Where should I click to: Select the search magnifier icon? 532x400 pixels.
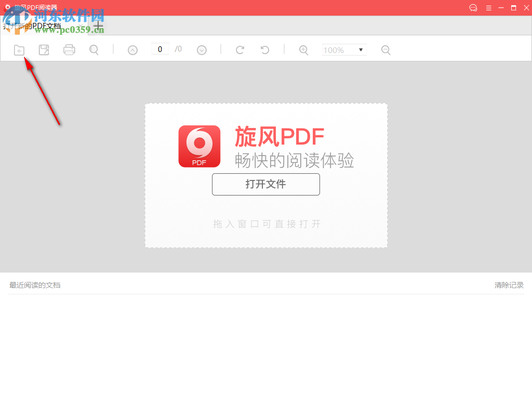[x=94, y=49]
